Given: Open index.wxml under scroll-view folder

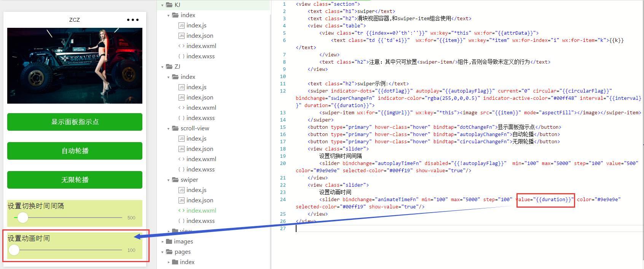Looking at the screenshot, I should tap(201, 159).
